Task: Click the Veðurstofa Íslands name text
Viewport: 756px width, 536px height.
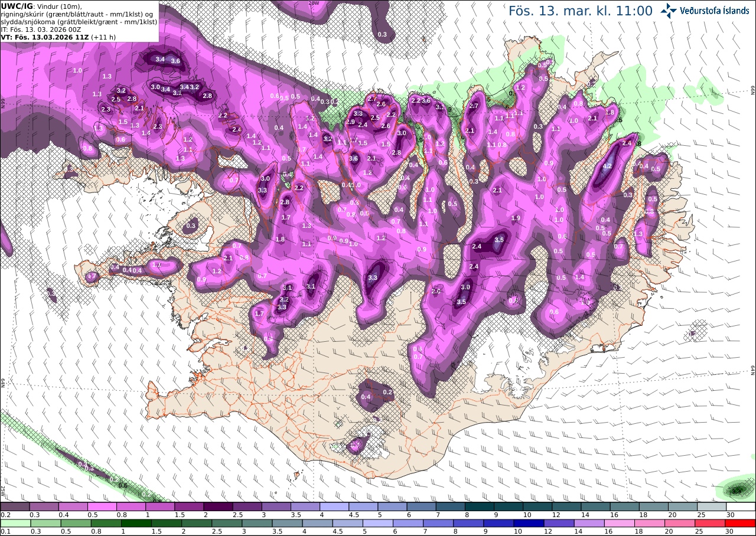Action: (714, 11)
